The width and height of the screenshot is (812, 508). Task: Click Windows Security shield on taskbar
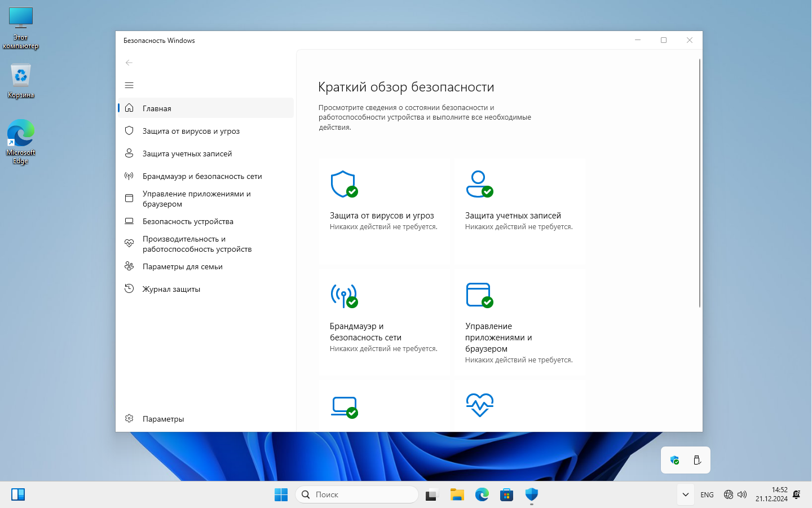(x=532, y=494)
